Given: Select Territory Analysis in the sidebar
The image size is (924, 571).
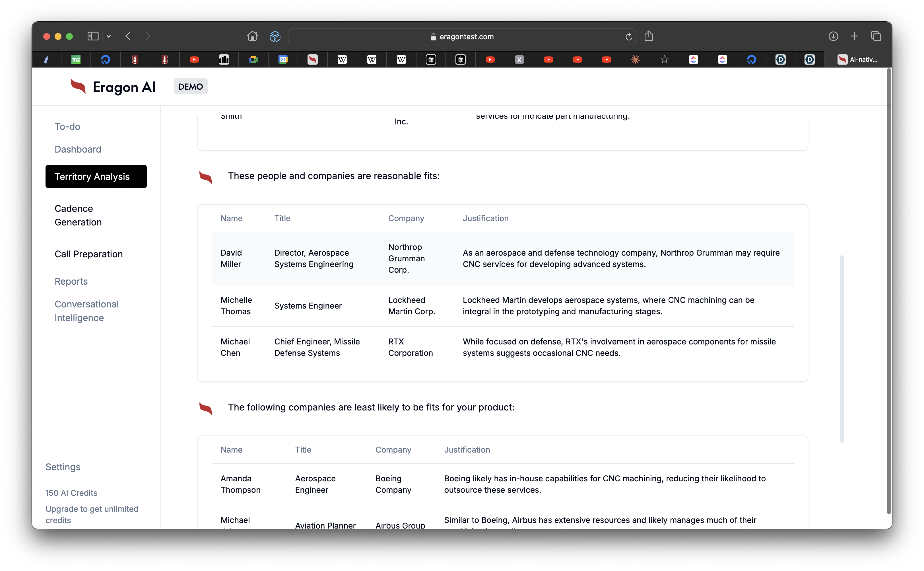Looking at the screenshot, I should point(96,176).
